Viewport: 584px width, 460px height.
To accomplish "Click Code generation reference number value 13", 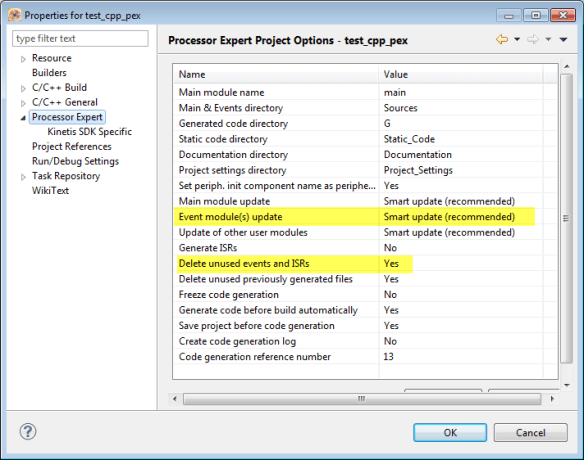I will 388,357.
